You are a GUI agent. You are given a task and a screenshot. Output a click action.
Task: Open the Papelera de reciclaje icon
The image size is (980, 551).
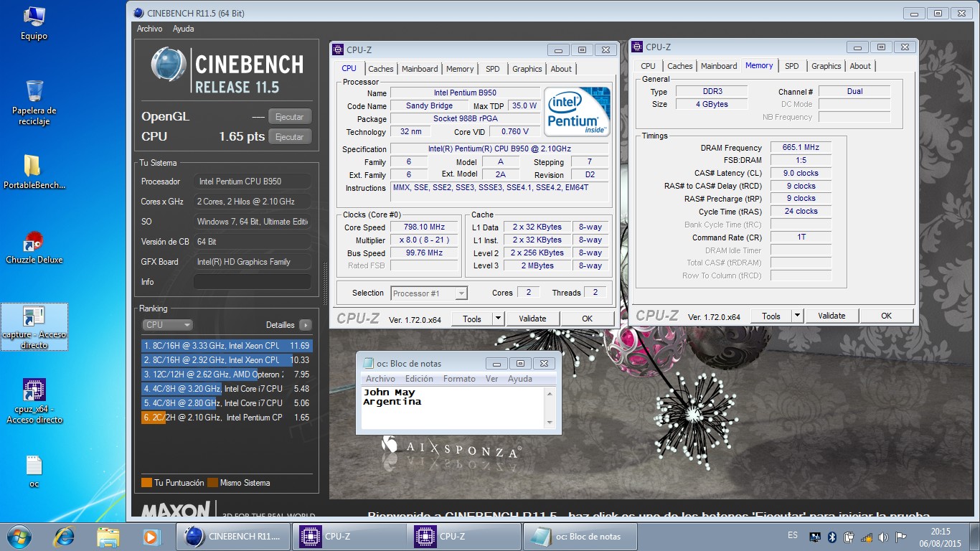[34, 102]
